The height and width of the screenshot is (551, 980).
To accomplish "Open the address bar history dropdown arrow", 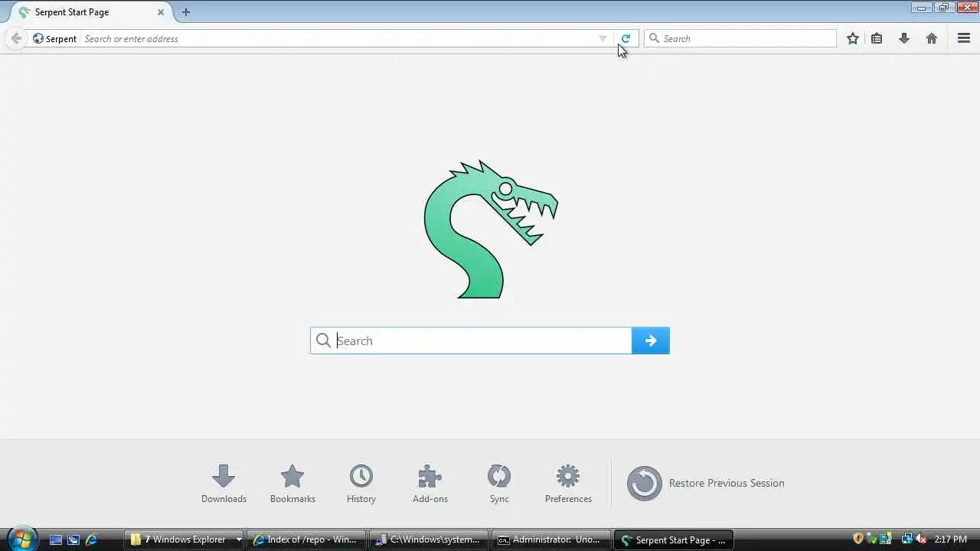I will 603,38.
